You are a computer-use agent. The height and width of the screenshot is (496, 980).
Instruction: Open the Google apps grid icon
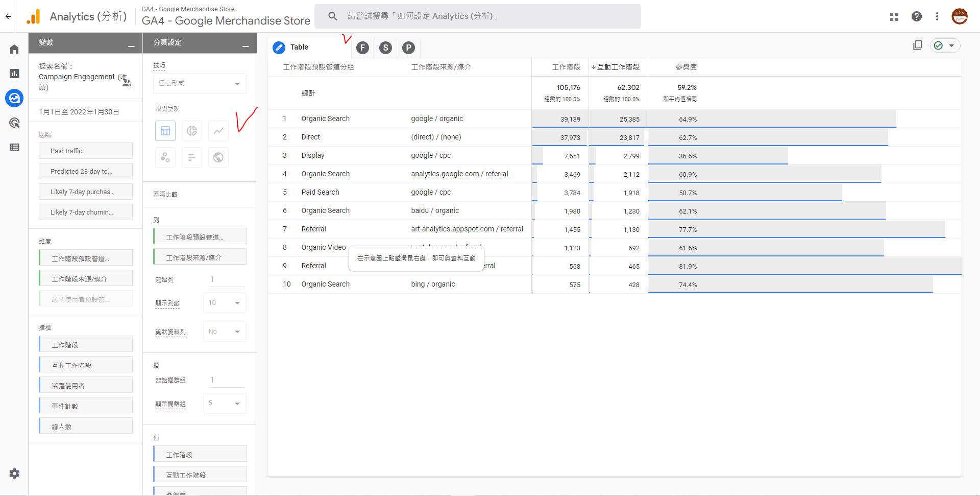pyautogui.click(x=894, y=16)
